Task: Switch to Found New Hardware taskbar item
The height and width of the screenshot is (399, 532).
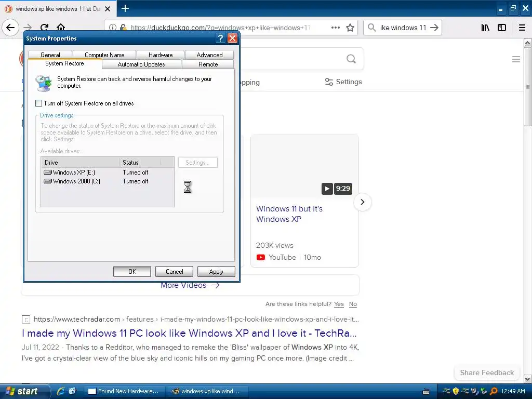Action: 124,391
